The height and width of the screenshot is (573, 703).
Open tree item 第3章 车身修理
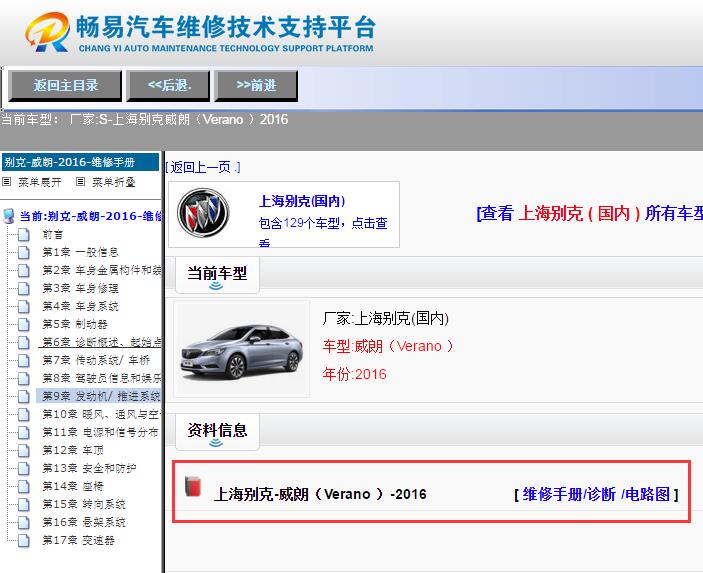point(80,288)
